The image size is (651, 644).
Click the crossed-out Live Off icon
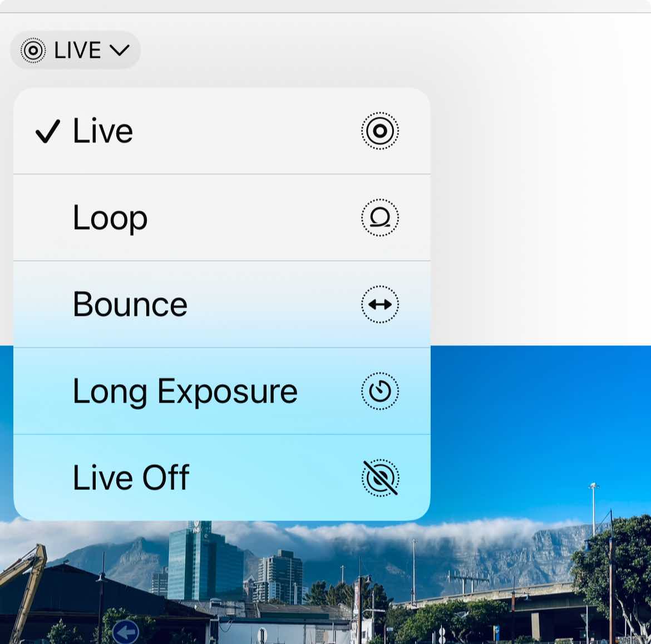[x=380, y=478]
